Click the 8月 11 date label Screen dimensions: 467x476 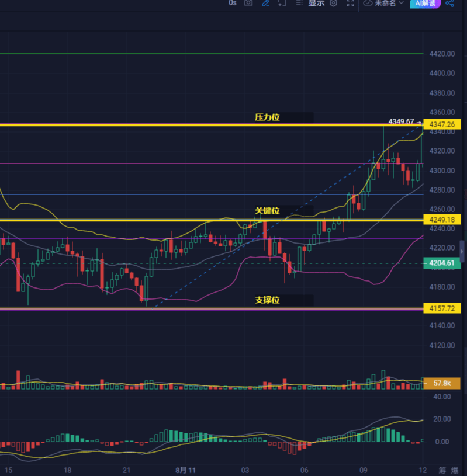click(185, 470)
